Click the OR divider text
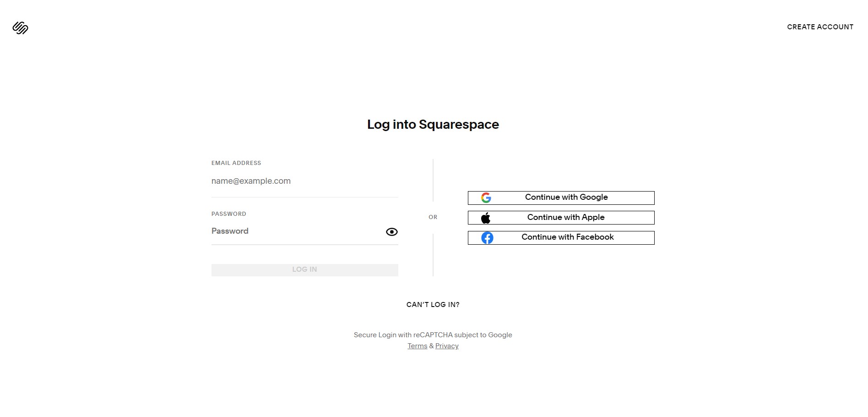Screen dimensions: 868x417 click(433, 217)
